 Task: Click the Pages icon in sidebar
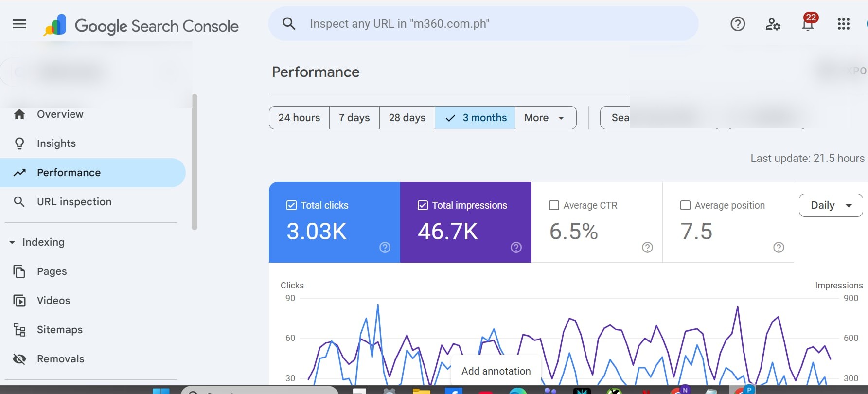pos(19,271)
